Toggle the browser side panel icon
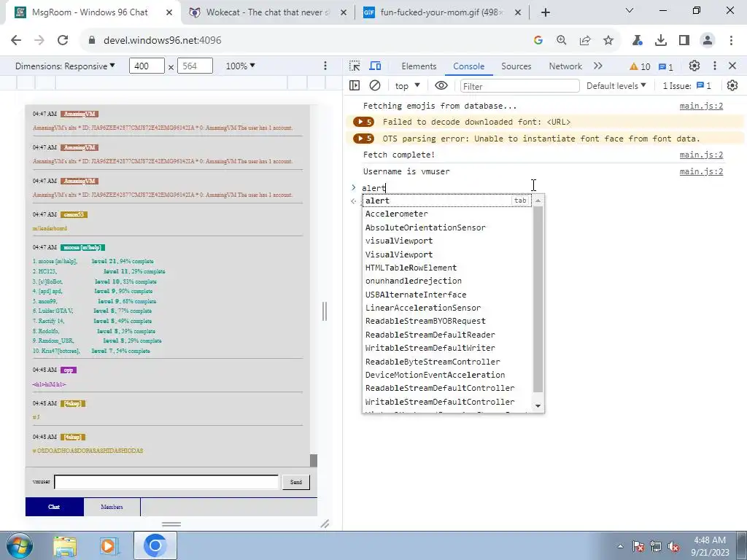 pos(684,41)
